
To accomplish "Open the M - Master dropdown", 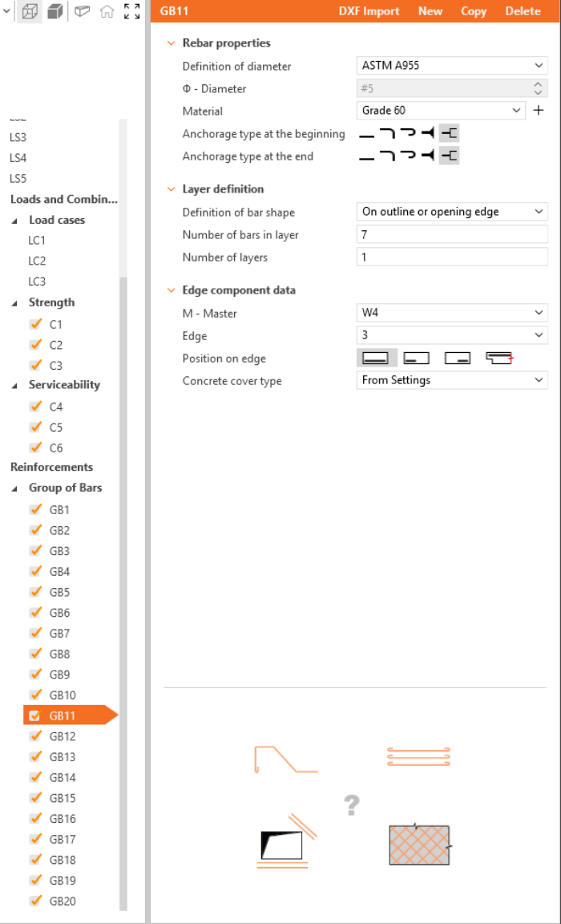I will (451, 313).
